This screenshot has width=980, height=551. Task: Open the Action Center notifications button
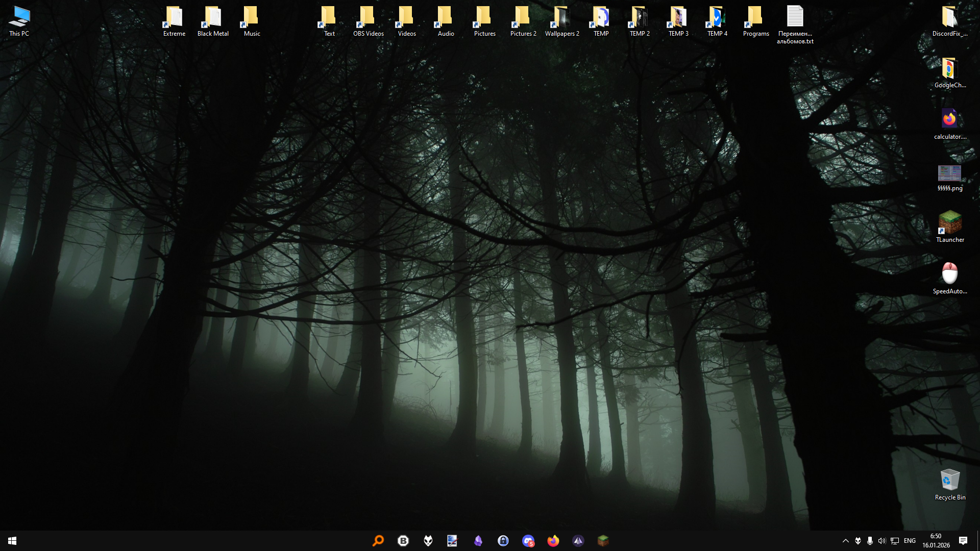(963, 541)
